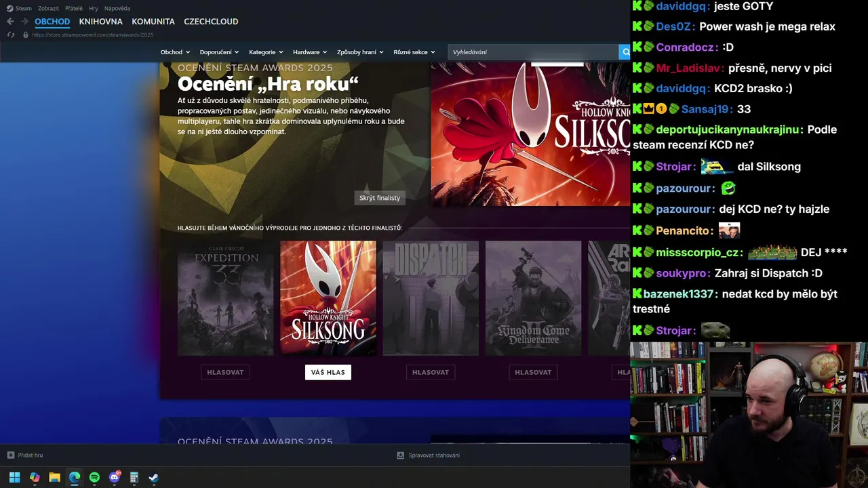
Task: Vote for Dispatch with its Hlasovat button
Action: coord(431,372)
